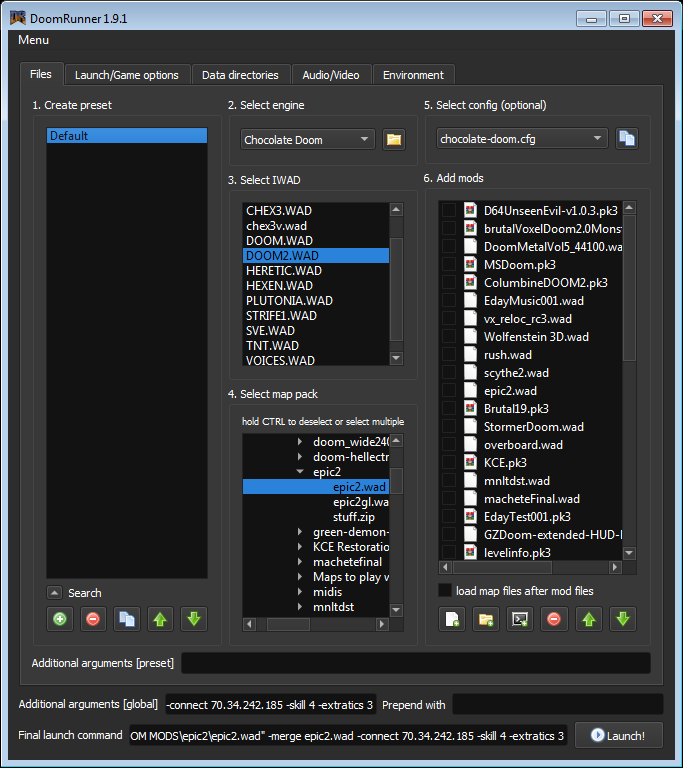The height and width of the screenshot is (768, 683).
Task: Add a new preset with green plus
Action: pos(60,619)
